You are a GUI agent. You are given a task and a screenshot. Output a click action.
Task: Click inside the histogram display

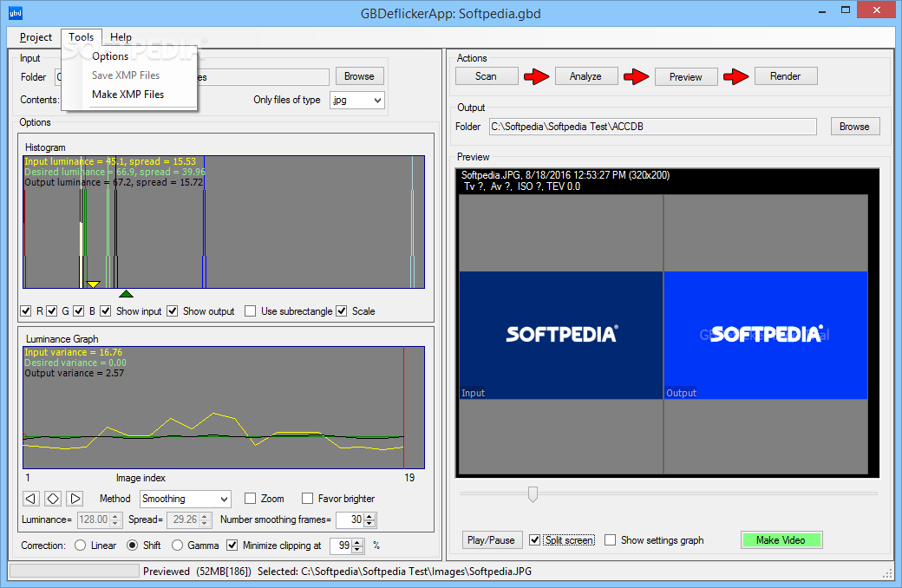click(224, 222)
